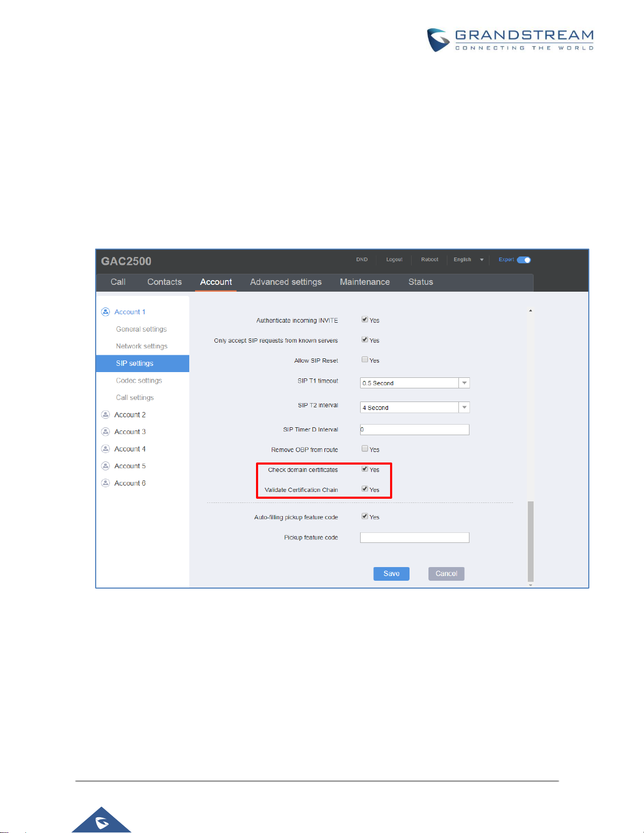The width and height of the screenshot is (644, 833).
Task: Uncheck Check domain certificates checkbox
Action: coord(365,469)
